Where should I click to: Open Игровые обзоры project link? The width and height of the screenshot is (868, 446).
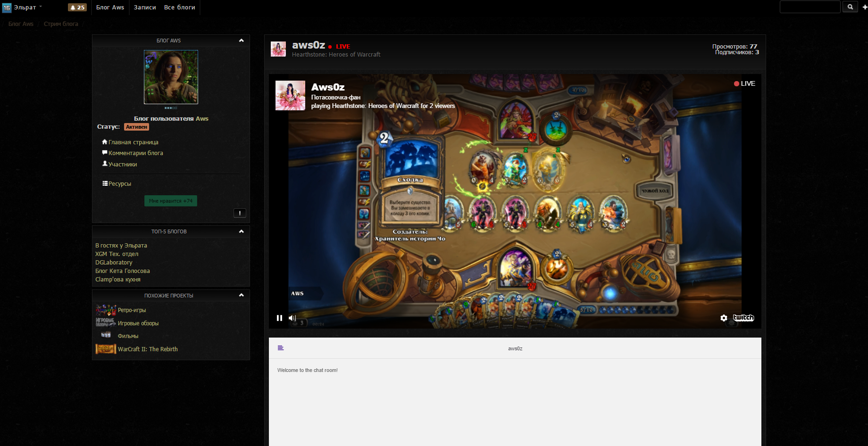(138, 323)
